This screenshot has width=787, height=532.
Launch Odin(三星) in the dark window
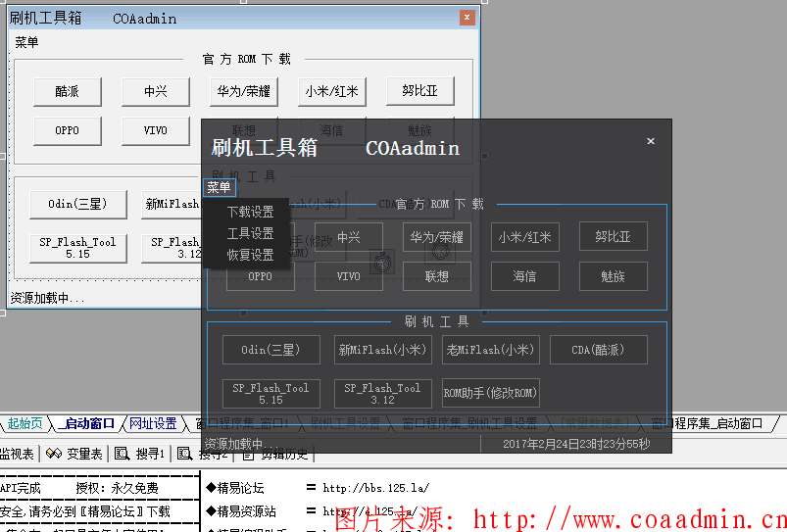point(271,350)
